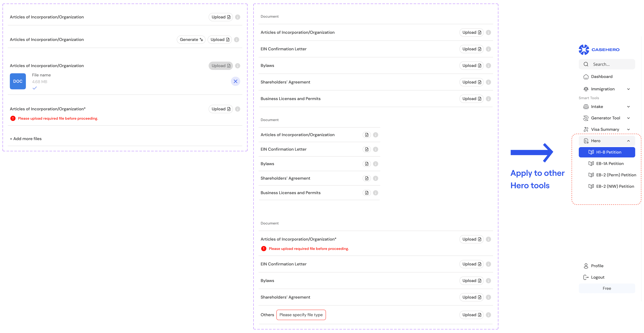This screenshot has width=644, height=333.
Task: Collapse the Hero menu section
Action: pos(628,141)
